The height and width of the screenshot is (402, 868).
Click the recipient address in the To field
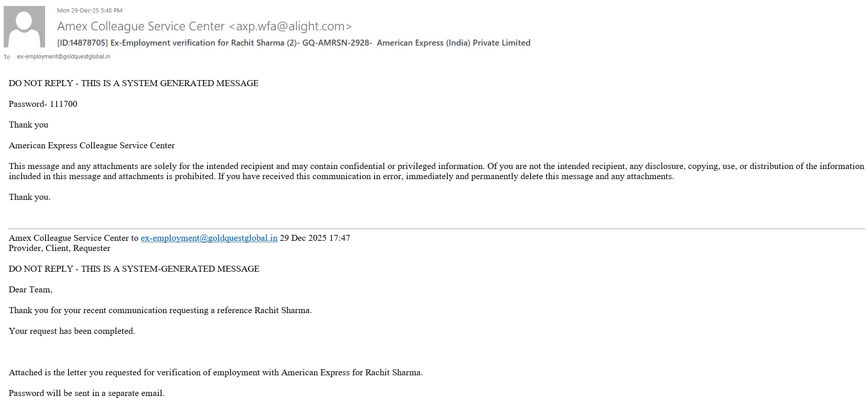coord(64,57)
